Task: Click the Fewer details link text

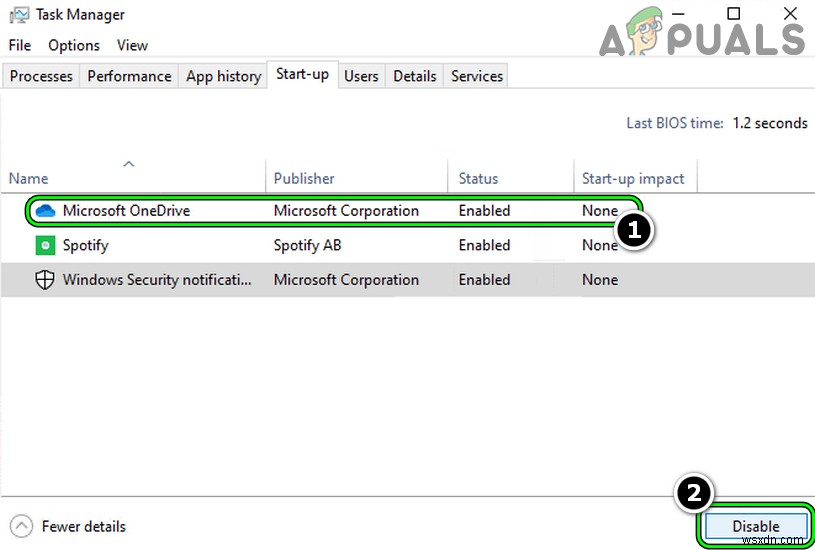Action: point(84,526)
